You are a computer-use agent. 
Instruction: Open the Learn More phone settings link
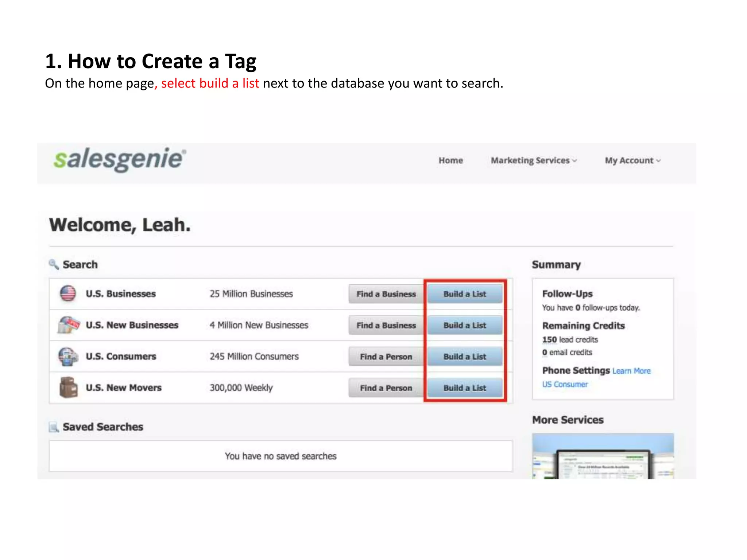click(631, 371)
